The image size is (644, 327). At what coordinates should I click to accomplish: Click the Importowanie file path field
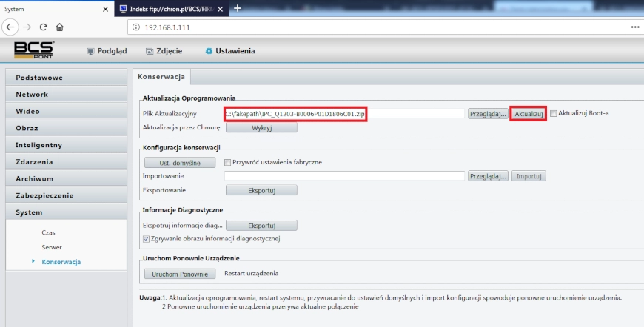click(344, 175)
